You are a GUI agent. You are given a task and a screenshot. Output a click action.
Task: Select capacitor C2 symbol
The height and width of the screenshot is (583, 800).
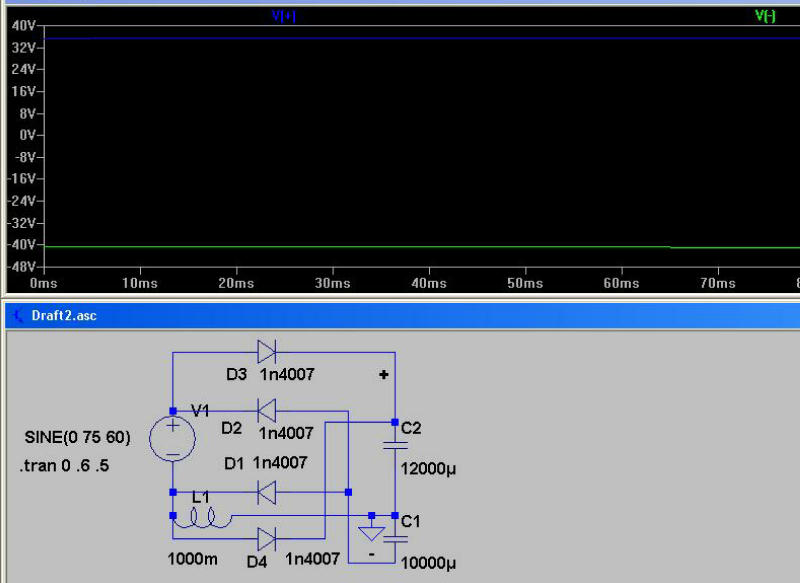click(395, 446)
